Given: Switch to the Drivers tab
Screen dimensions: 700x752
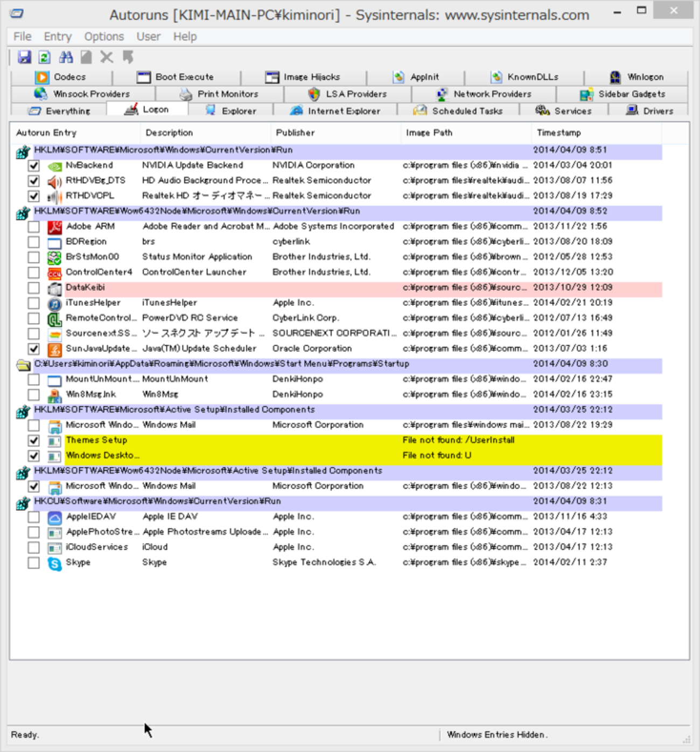Looking at the screenshot, I should (x=649, y=110).
